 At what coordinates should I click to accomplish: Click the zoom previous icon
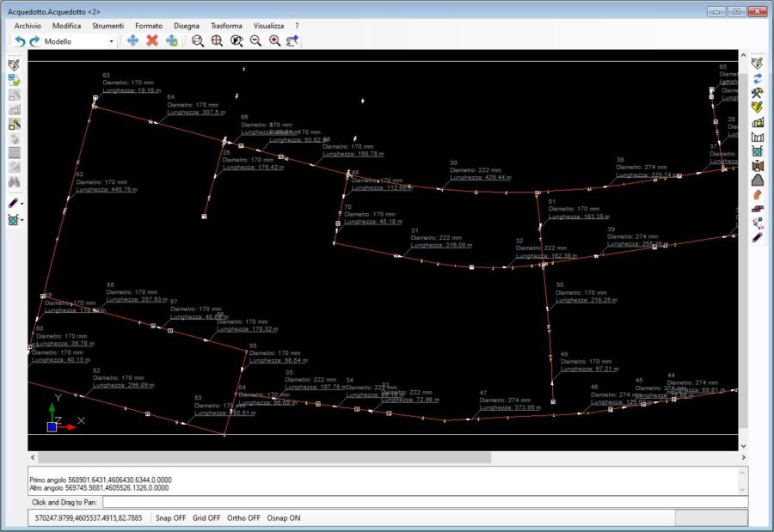tap(236, 40)
